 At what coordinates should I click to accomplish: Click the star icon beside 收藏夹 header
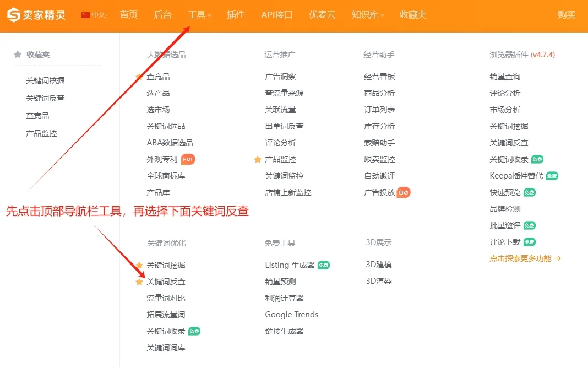[x=17, y=54]
